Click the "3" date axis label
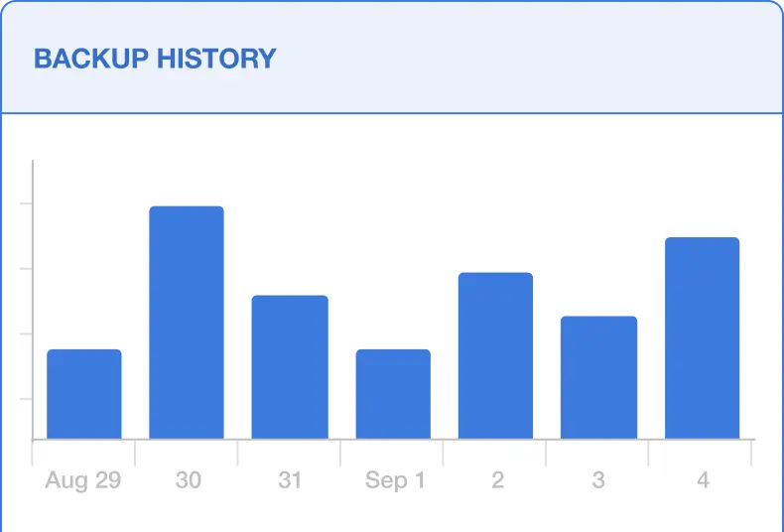Image resolution: width=784 pixels, height=532 pixels. click(x=598, y=481)
